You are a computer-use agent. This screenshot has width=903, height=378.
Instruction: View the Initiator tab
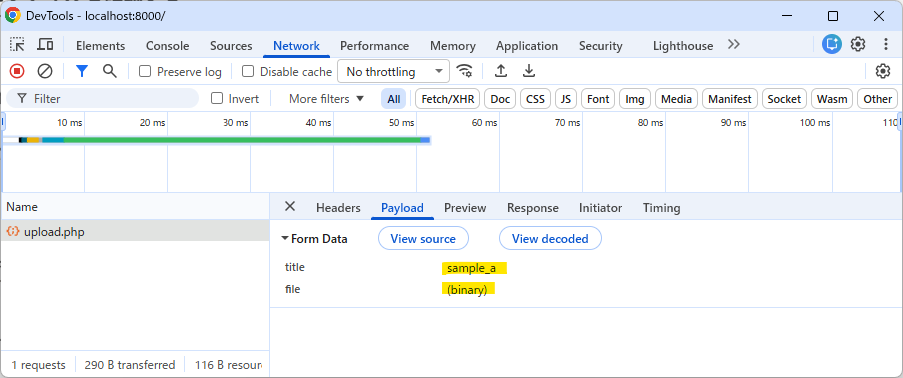tap(600, 207)
